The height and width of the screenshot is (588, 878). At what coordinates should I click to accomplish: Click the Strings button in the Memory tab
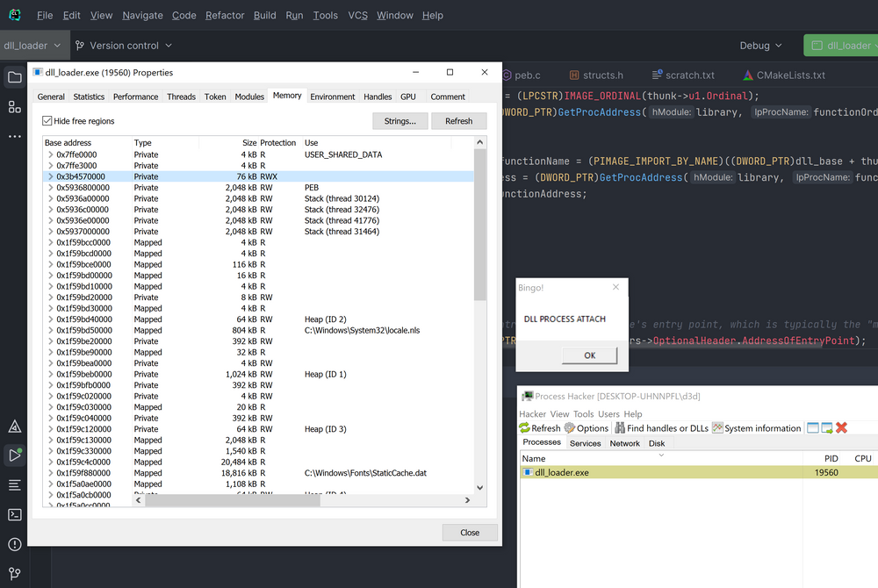400,120
